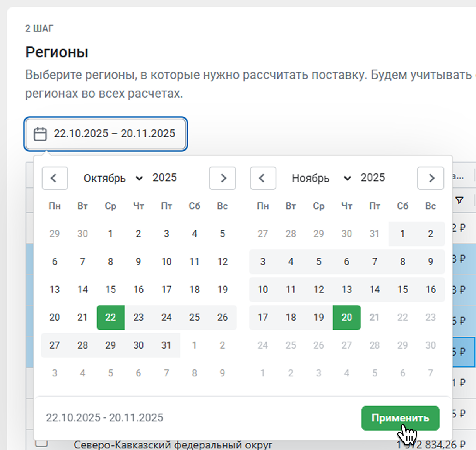Screen dimensions: 476x450
Task: Select October 31 in the left calendar
Action: click(166, 345)
